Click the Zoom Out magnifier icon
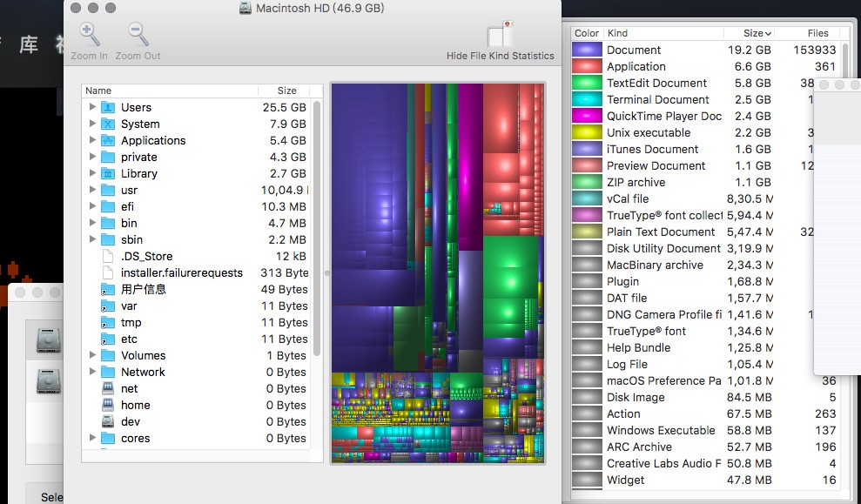This screenshot has height=504, width=861. (138, 34)
